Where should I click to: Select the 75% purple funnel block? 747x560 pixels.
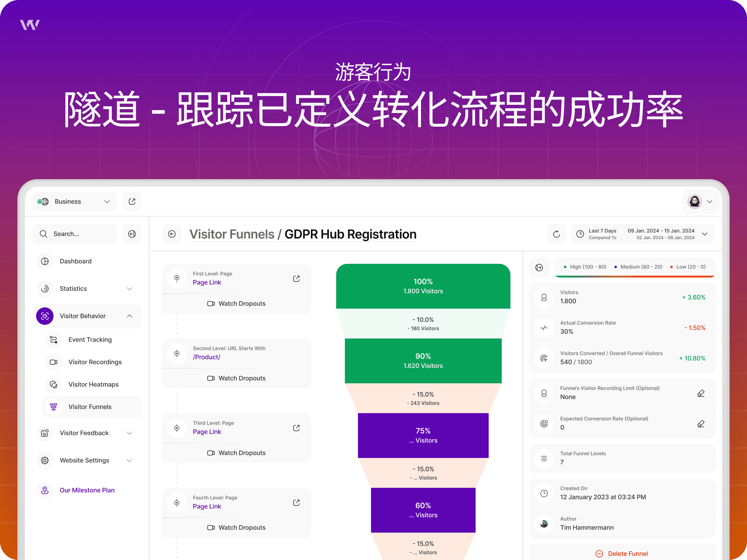pos(423,435)
